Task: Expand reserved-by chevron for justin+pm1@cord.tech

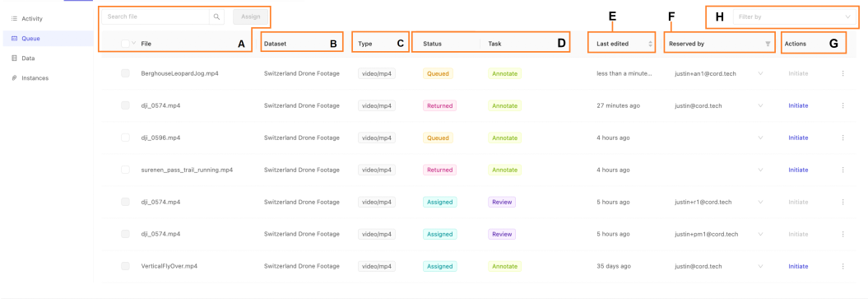Action: click(x=760, y=234)
